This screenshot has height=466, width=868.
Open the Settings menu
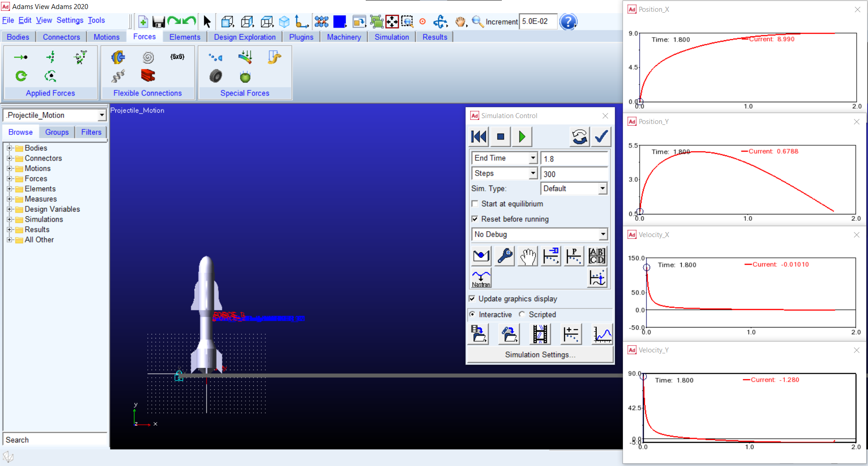[x=70, y=20]
